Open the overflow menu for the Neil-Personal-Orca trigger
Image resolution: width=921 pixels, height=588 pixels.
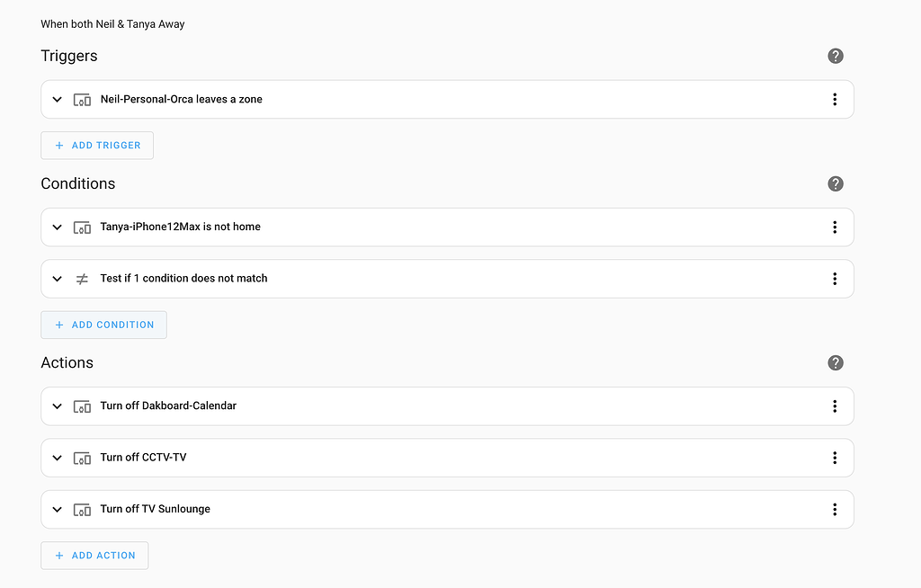click(835, 99)
